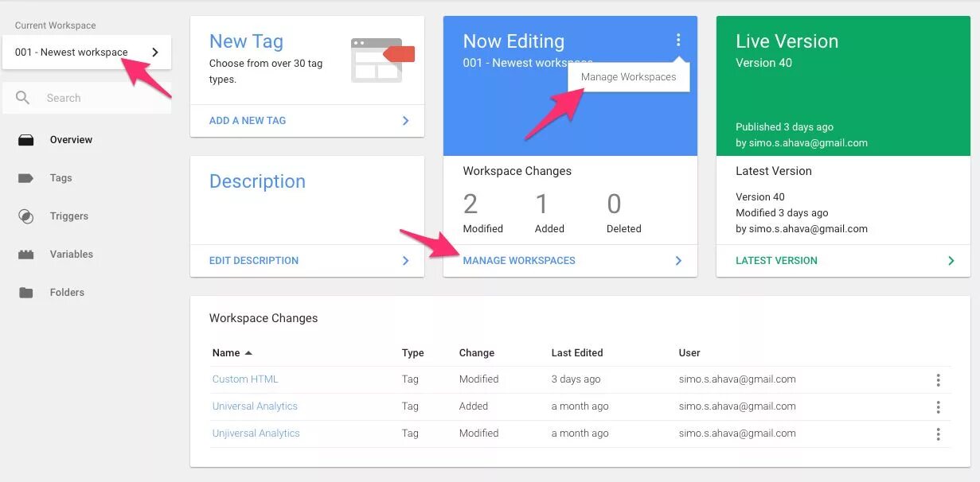Select Manage Workspaces from the popup menu
The height and width of the screenshot is (482, 980).
click(x=629, y=77)
